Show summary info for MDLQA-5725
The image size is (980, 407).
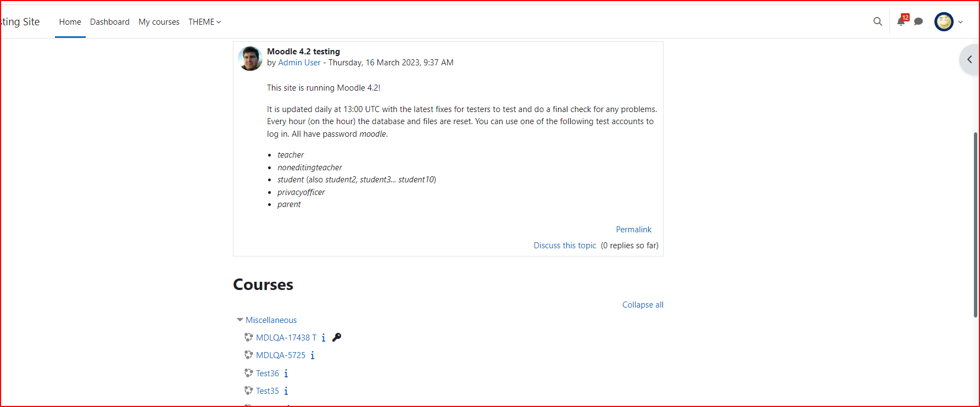312,355
